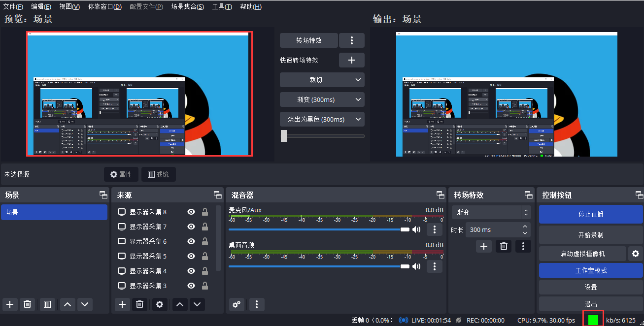Open source properties gear in sources toolbar
The width and height of the screenshot is (644, 326).
pos(160,304)
